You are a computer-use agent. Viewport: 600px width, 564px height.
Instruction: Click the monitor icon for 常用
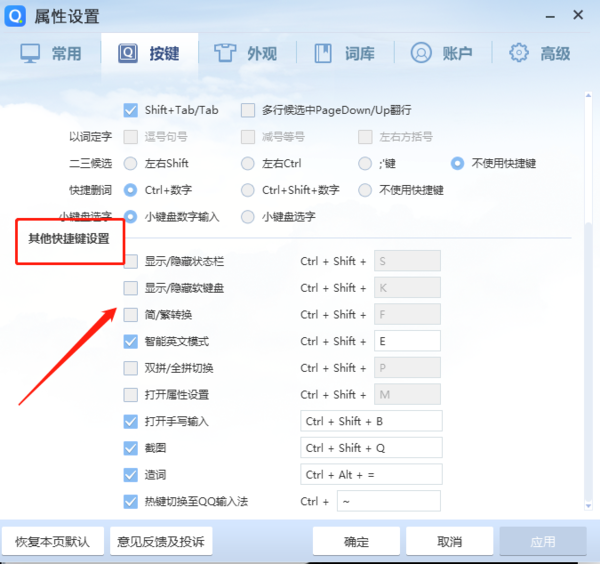pyautogui.click(x=30, y=53)
